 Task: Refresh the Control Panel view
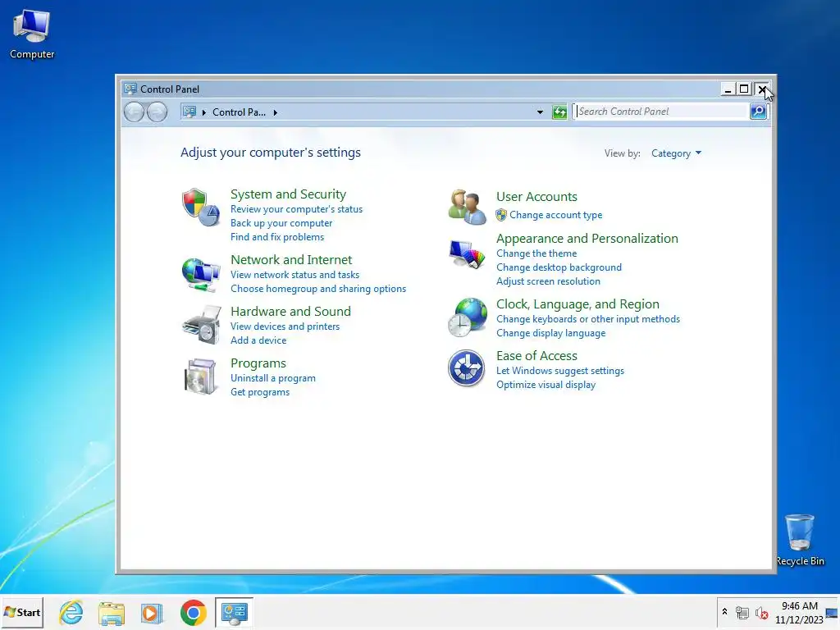[559, 112]
